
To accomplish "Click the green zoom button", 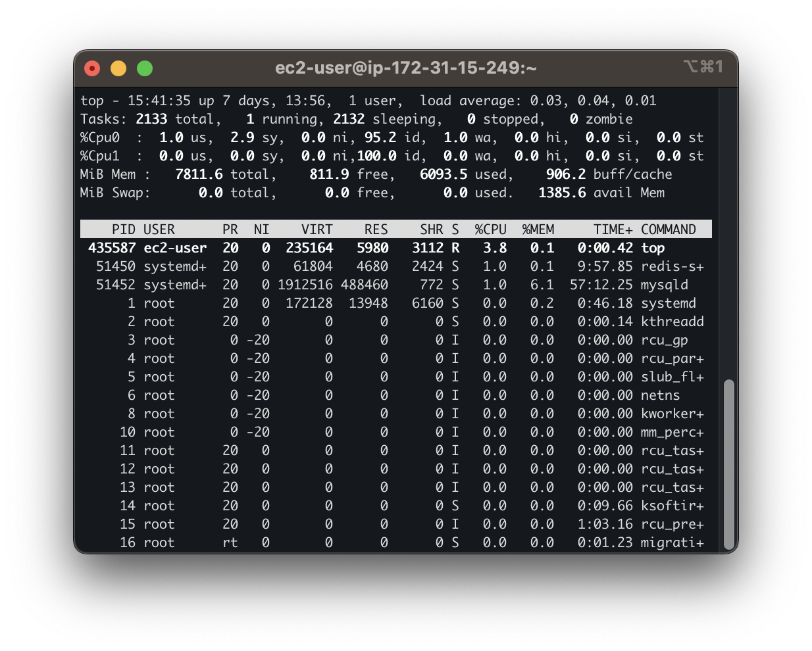I will point(145,68).
